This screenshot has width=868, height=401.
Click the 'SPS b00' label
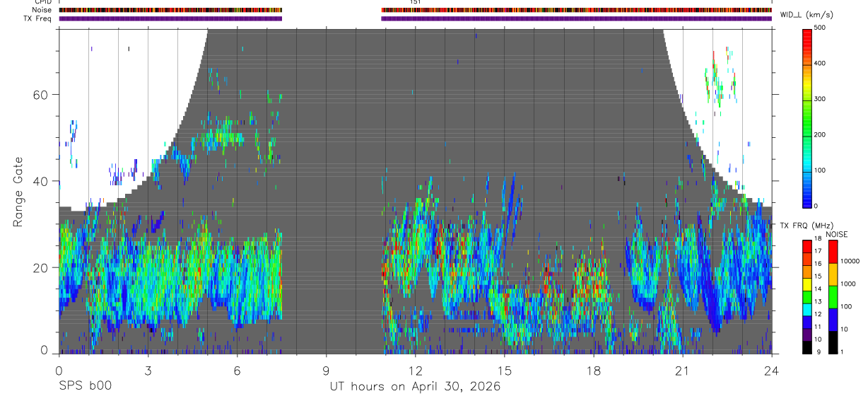[x=85, y=386]
